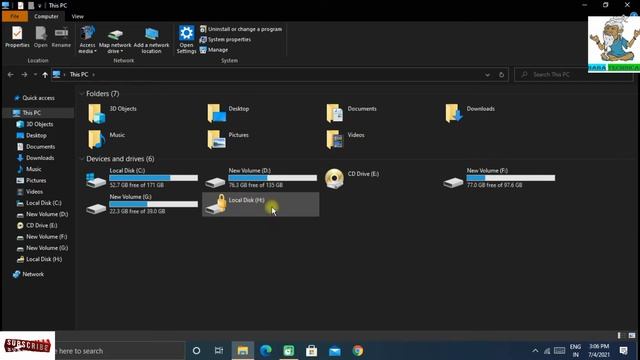Select the Downloads folder icon

454,113
